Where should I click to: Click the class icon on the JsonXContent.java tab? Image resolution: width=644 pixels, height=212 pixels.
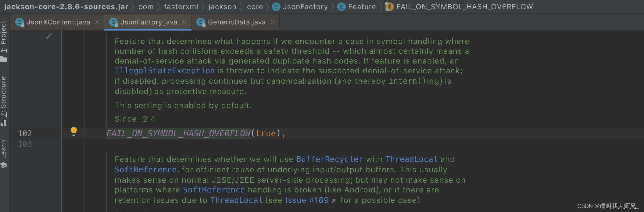click(x=20, y=22)
